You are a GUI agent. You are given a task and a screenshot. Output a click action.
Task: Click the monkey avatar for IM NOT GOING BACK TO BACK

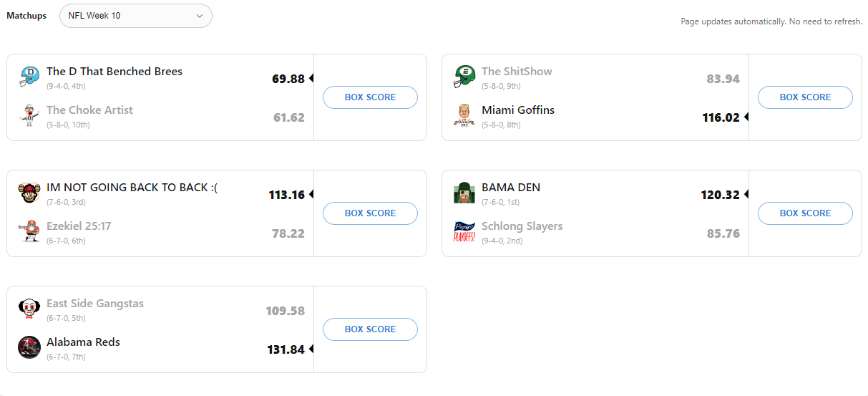(29, 192)
